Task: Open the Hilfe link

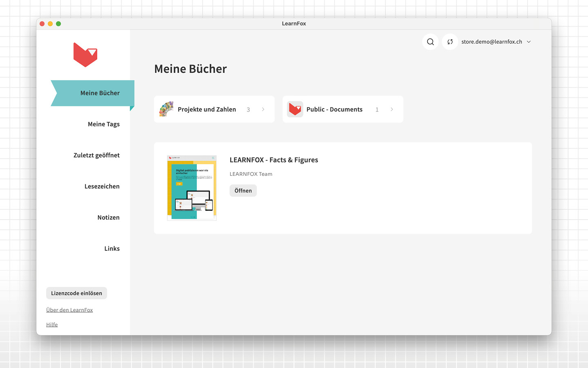Action: point(52,325)
